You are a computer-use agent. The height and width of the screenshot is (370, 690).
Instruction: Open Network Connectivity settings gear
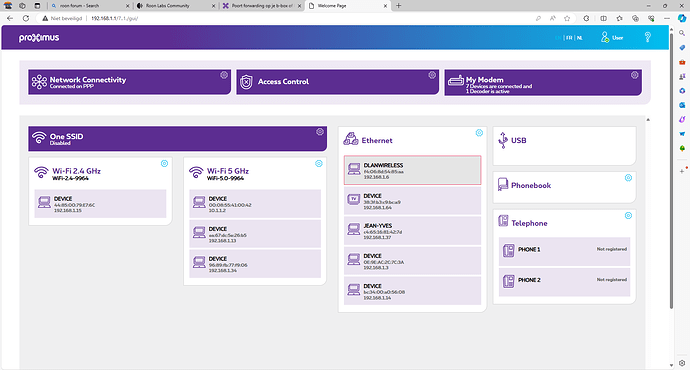pyautogui.click(x=224, y=75)
